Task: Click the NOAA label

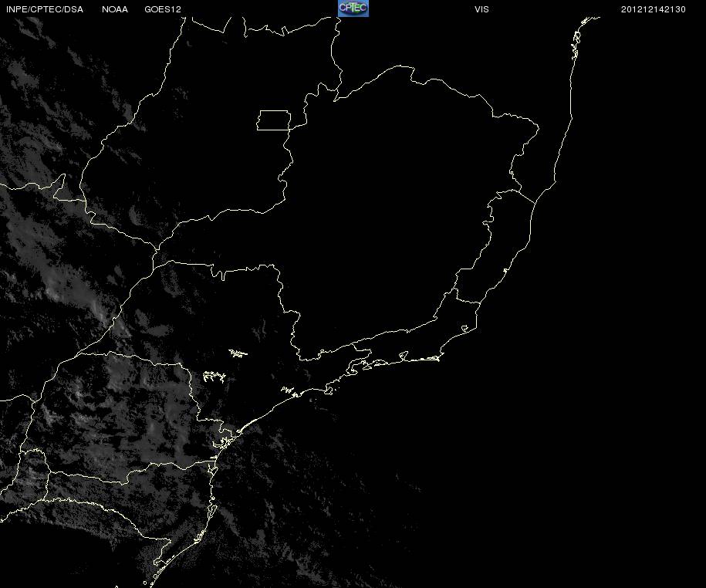Action: 115,9
